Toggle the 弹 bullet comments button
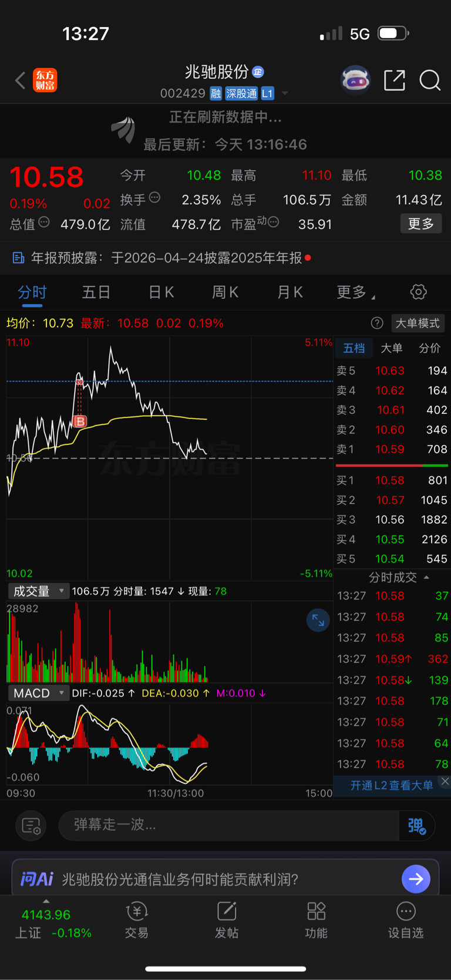This screenshot has height=980, width=451. (x=417, y=826)
